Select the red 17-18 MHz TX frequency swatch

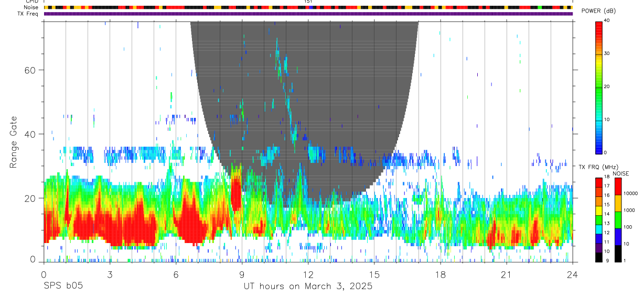[599, 183]
